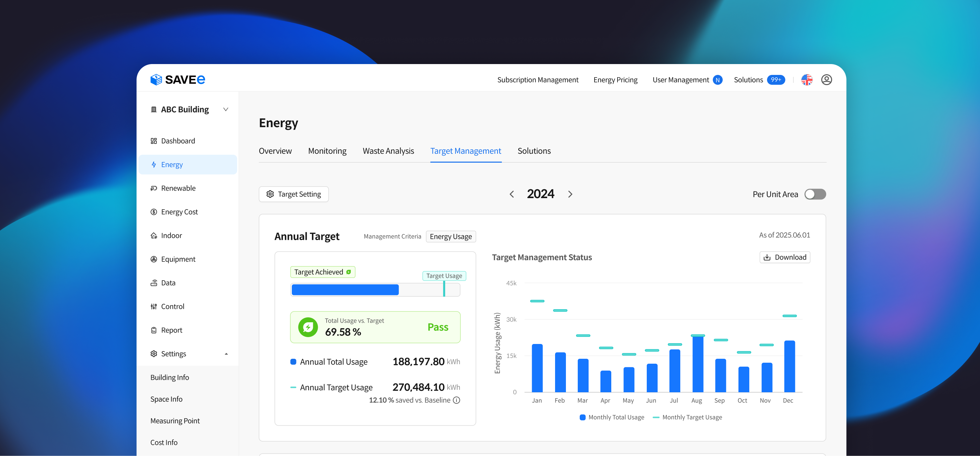The width and height of the screenshot is (980, 456).
Task: Open Building Info settings link
Action: pos(169,377)
